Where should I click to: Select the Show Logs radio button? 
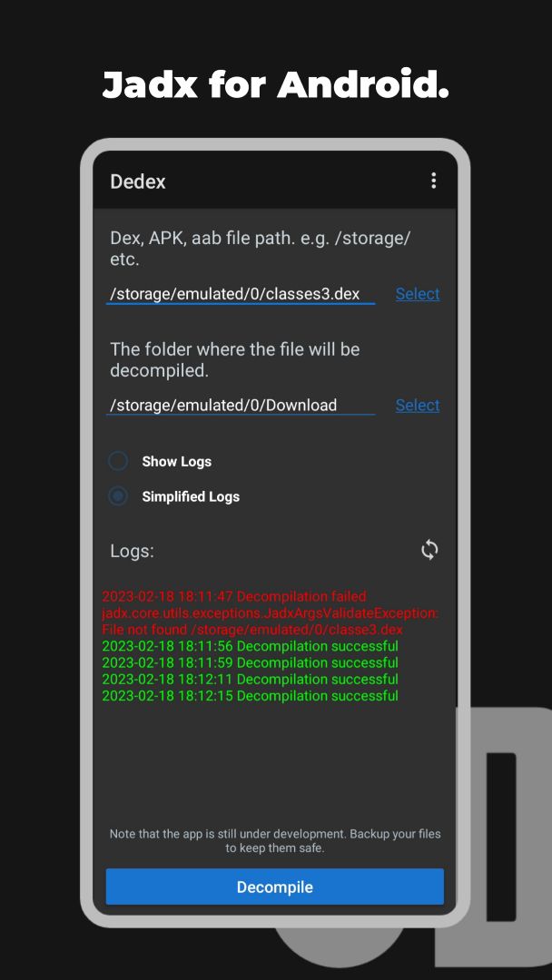(x=118, y=461)
